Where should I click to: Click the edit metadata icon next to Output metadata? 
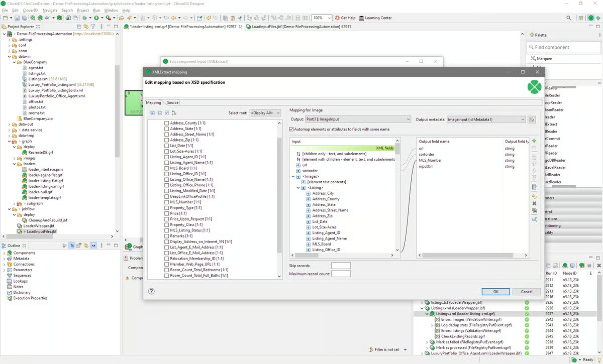[x=532, y=119]
